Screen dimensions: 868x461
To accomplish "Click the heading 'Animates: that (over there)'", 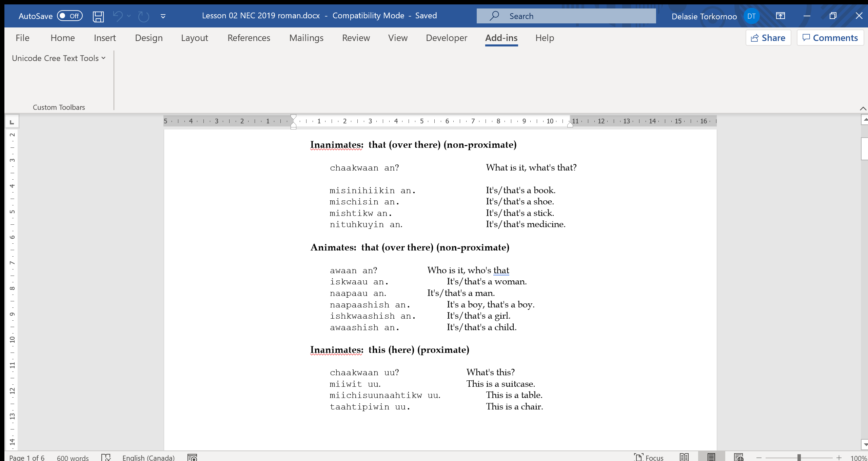I will [x=372, y=247].
